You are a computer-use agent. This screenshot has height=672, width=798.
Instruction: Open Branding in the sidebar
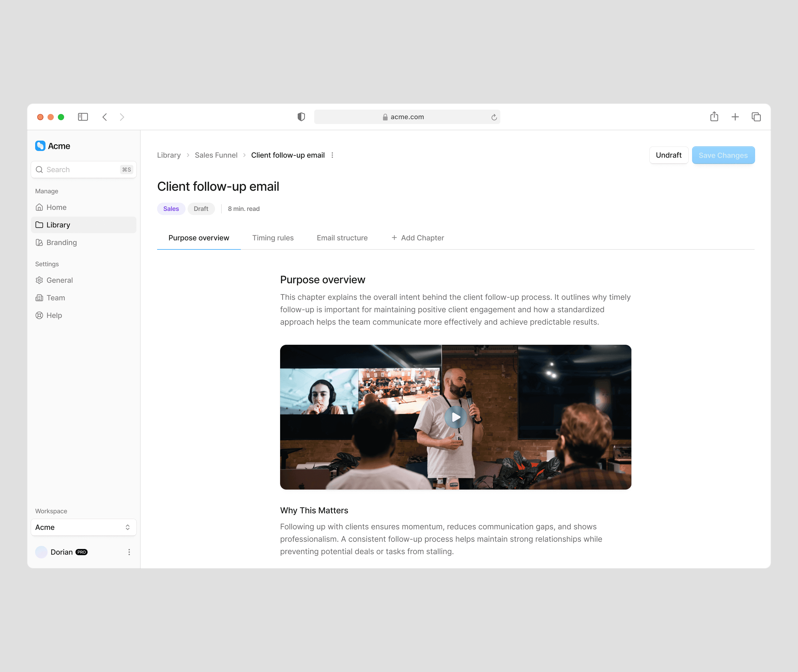61,242
